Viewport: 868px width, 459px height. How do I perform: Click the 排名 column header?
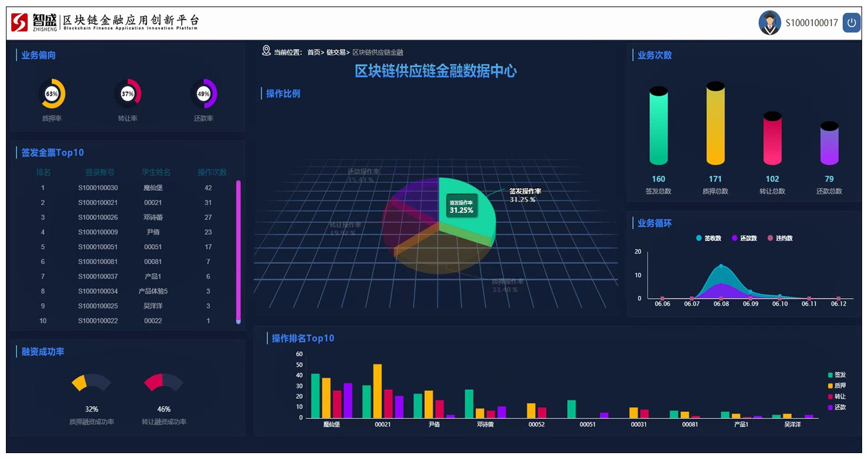point(43,172)
